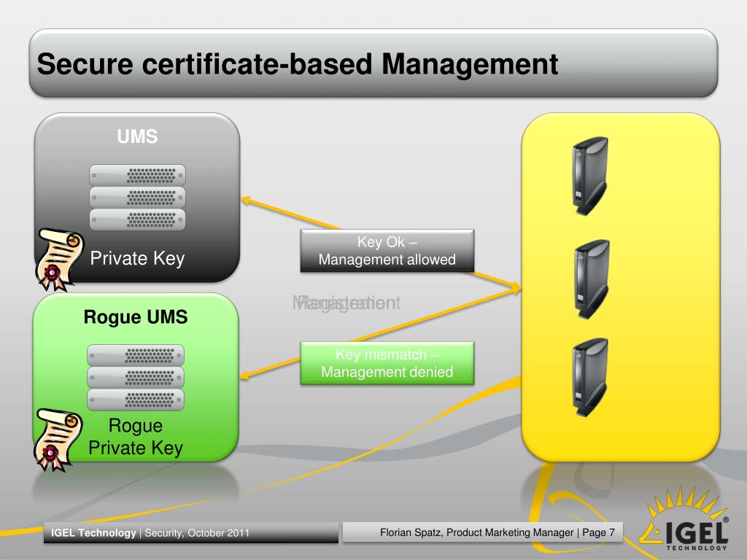The height and width of the screenshot is (560, 747).
Task: Click the UMS server rack icon
Action: tap(137, 197)
